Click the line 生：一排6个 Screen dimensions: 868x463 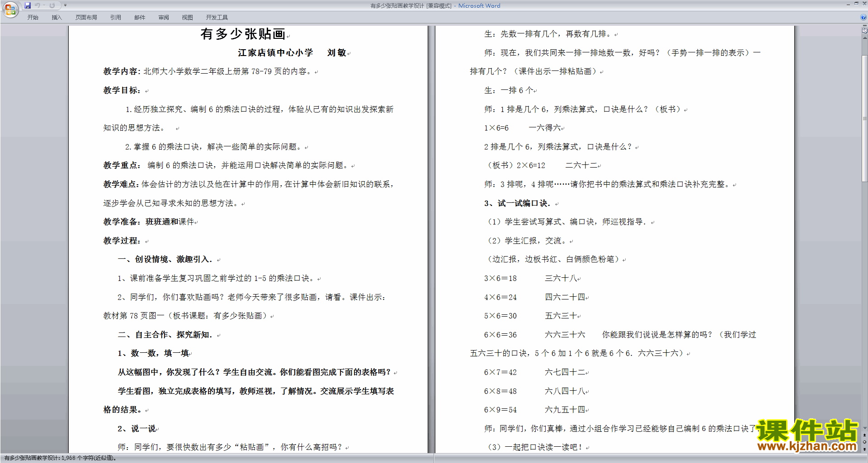509,90
